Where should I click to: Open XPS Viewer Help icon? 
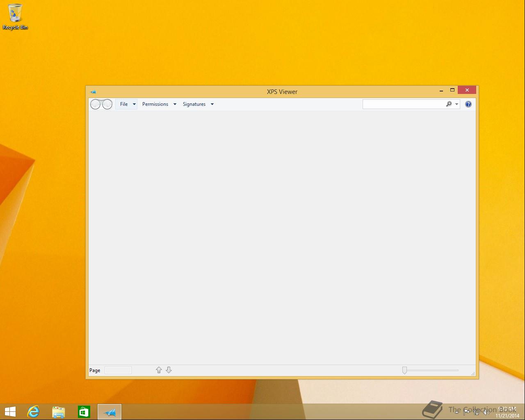tap(468, 104)
